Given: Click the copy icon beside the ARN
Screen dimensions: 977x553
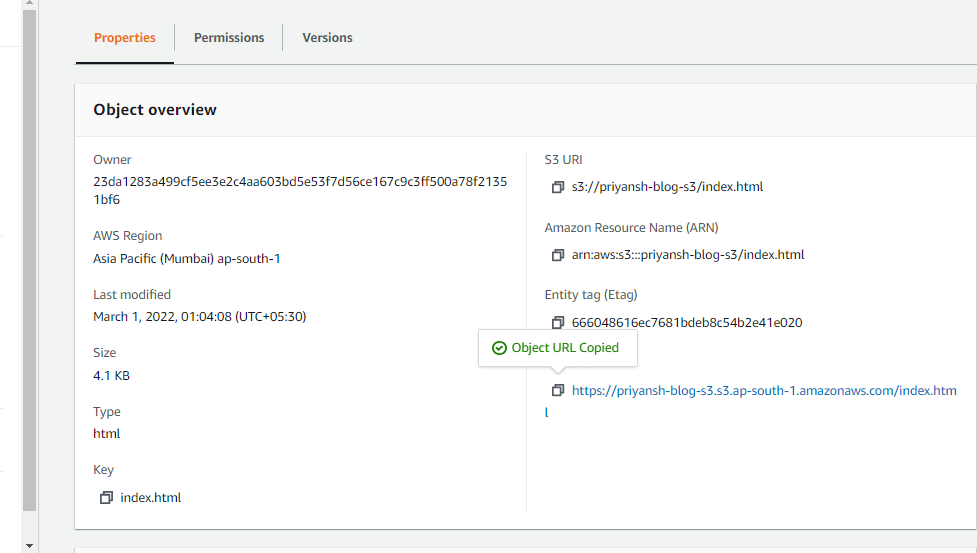Looking at the screenshot, I should click(x=558, y=255).
